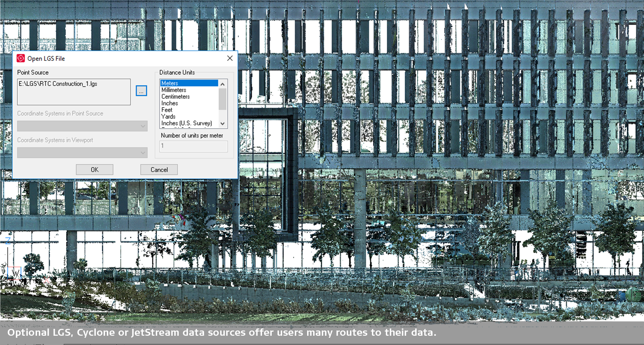The image size is (644, 345).
Task: Select Inches (U.S. Survey) unit option
Action: coord(186,123)
